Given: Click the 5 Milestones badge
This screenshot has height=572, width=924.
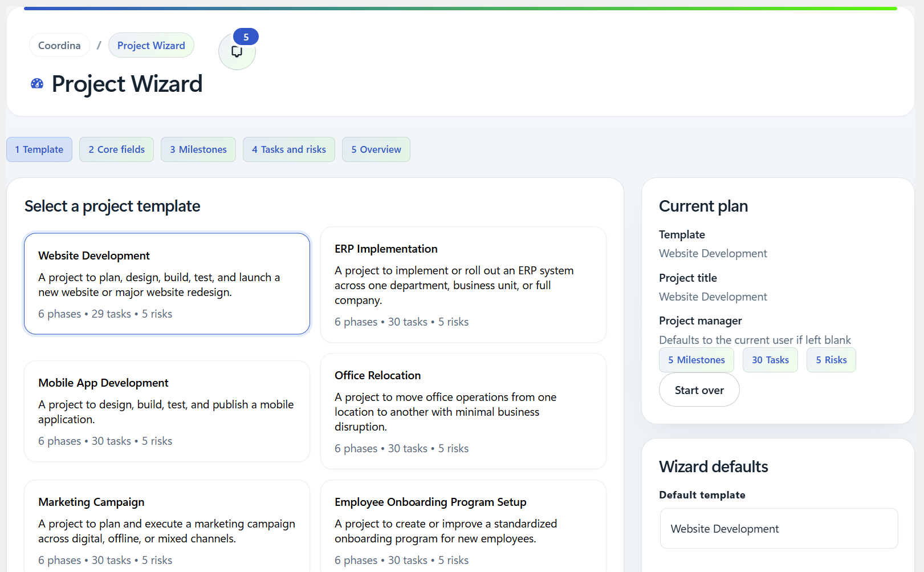Looking at the screenshot, I should 697,360.
